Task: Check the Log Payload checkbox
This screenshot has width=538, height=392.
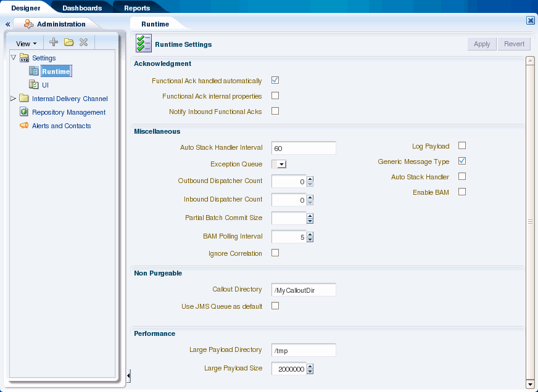Action: click(462, 145)
